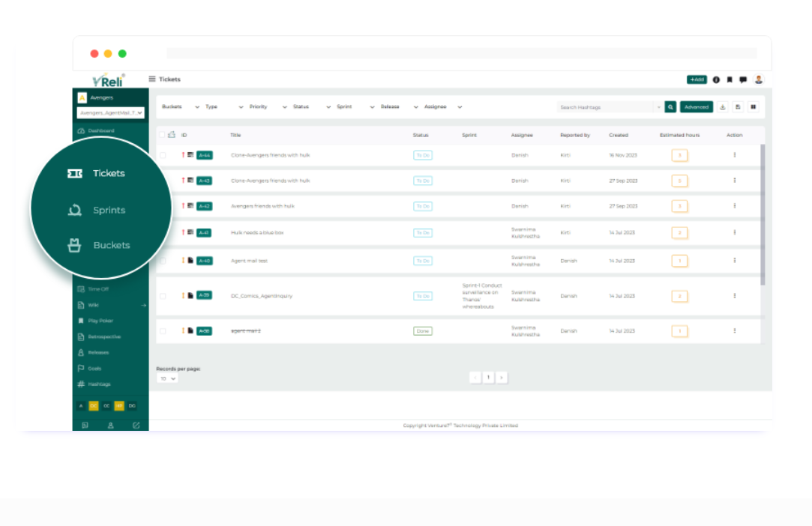Select the yellow DC project swatch

94,407
